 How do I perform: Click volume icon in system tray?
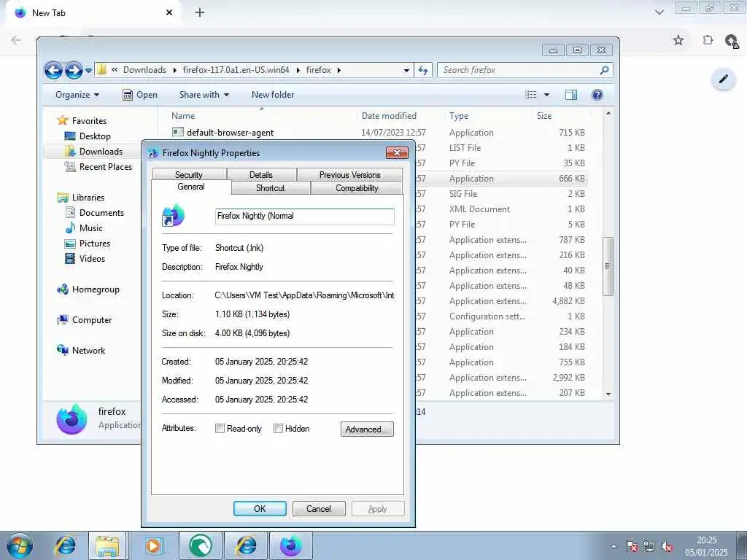pos(667,546)
